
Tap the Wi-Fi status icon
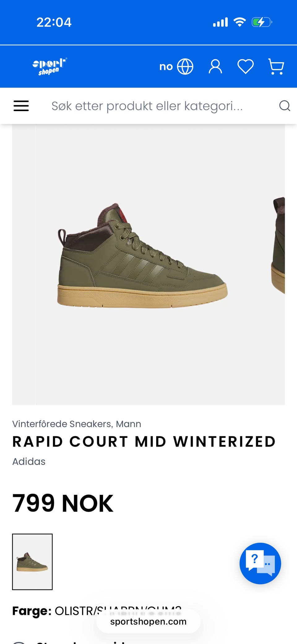(x=239, y=22)
